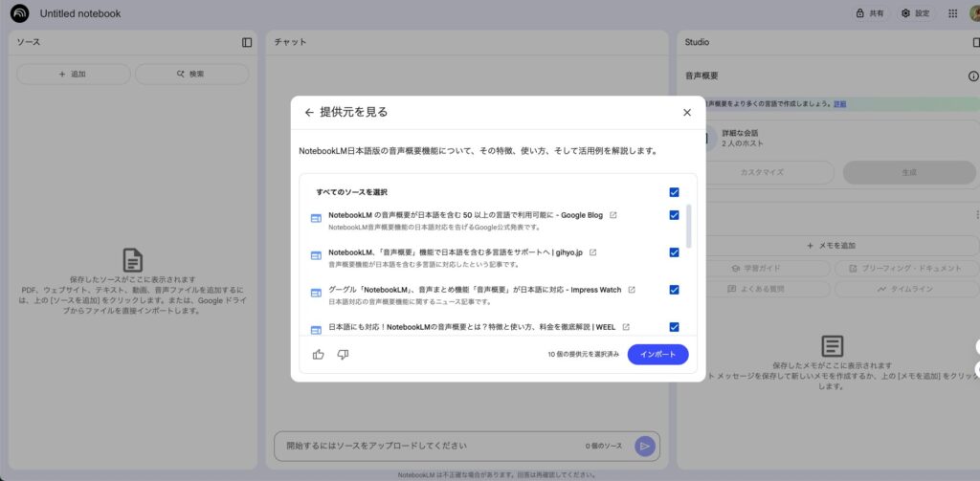Click the 0 個のソース counter in chat box

click(x=604, y=446)
